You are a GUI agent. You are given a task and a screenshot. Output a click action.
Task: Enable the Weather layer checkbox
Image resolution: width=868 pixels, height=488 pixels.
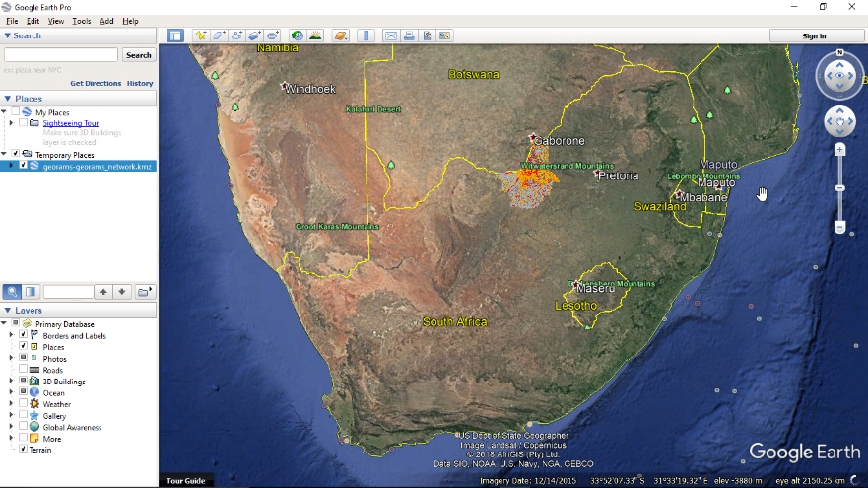coord(23,404)
